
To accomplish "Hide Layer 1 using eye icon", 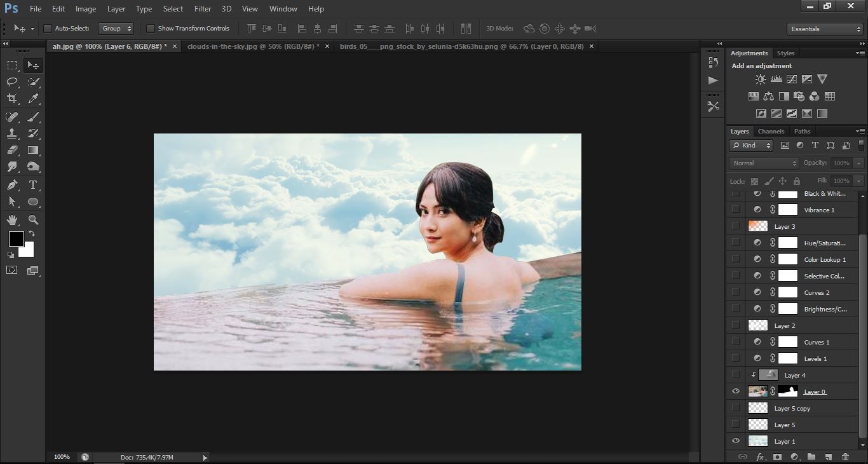I will pyautogui.click(x=736, y=441).
